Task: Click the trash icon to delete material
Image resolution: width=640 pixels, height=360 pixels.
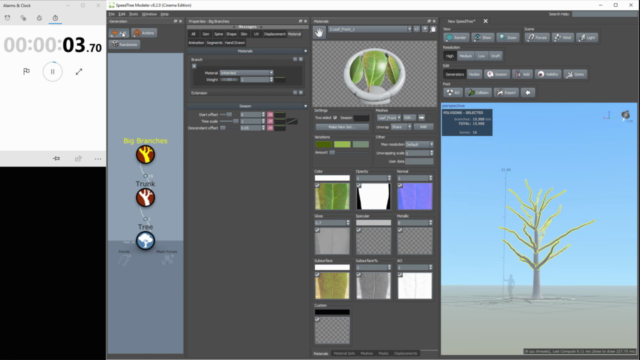Action: (x=433, y=29)
